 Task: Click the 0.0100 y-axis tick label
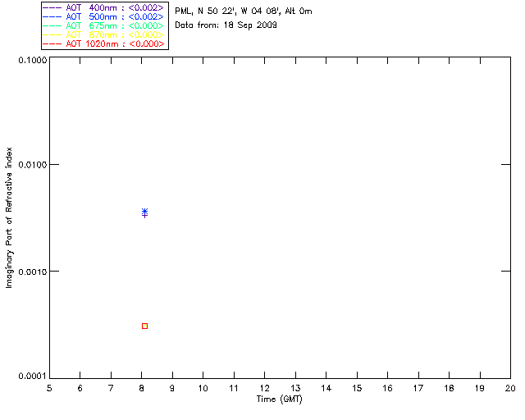point(33,165)
